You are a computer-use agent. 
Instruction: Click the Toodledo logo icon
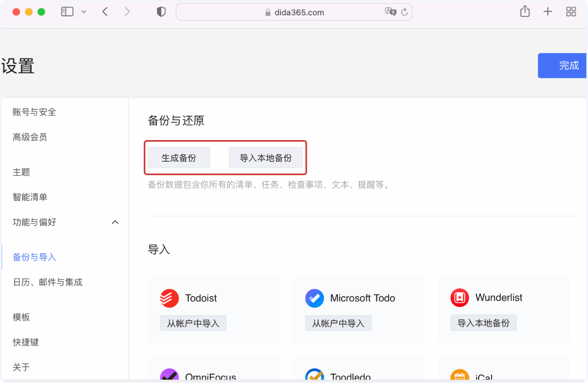pyautogui.click(x=314, y=374)
